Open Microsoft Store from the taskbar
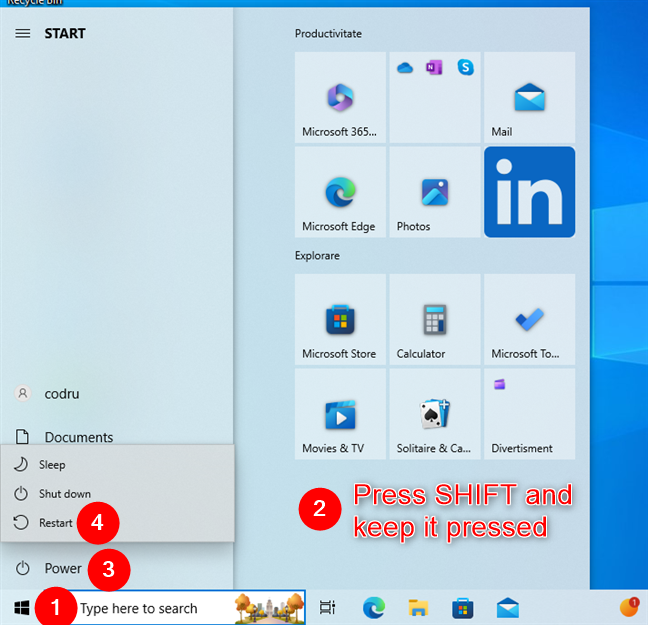 coord(463,608)
